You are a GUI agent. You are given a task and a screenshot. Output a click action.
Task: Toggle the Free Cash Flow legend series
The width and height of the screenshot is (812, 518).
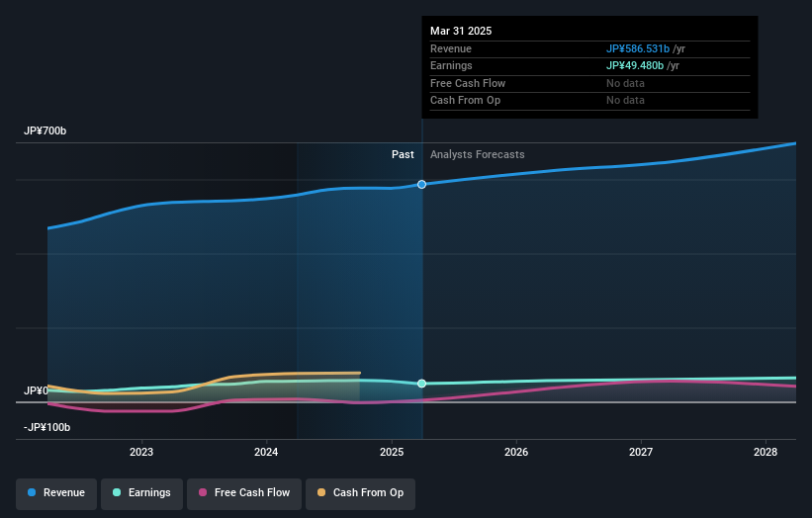click(244, 493)
